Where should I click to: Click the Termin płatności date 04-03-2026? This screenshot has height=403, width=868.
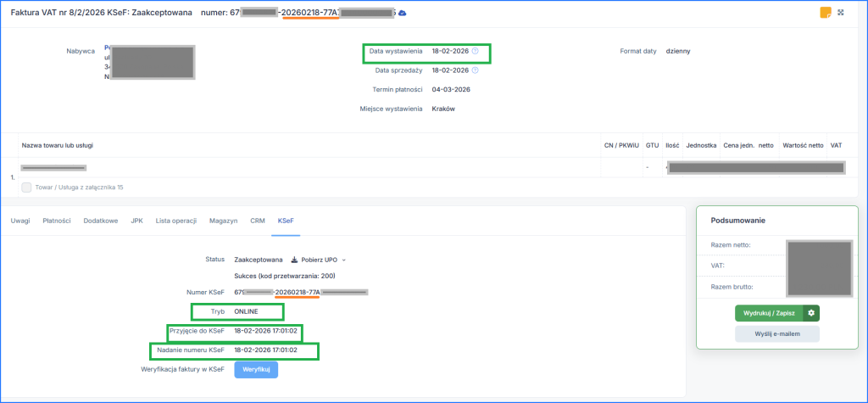point(451,89)
